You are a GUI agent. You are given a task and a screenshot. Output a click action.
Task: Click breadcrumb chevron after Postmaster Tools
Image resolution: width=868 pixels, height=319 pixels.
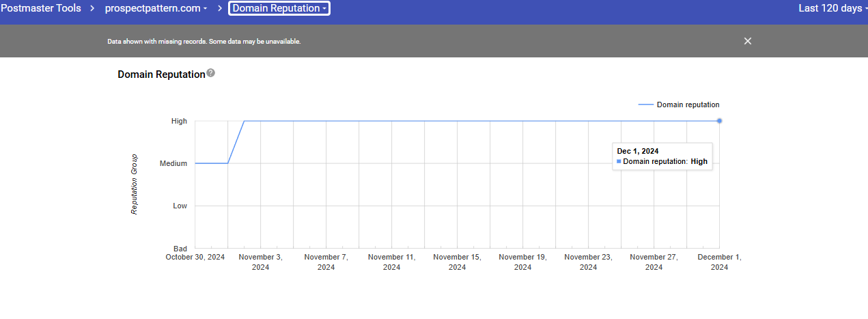[92, 8]
